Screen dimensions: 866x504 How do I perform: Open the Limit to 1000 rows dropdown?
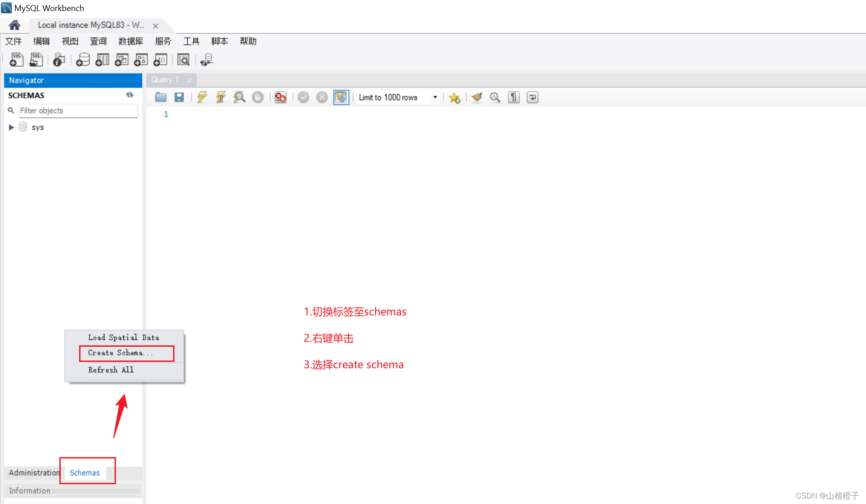[x=434, y=97]
